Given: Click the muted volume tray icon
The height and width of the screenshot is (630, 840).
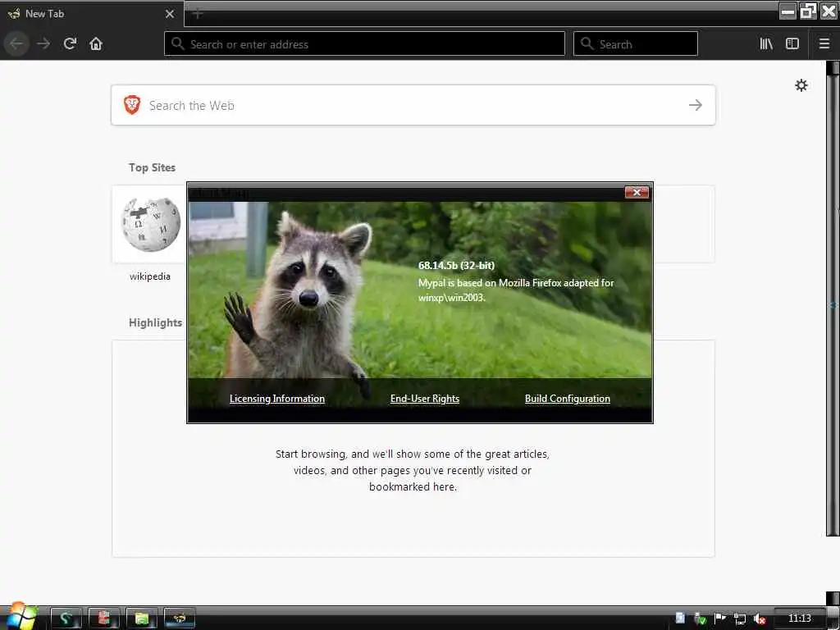Looking at the screenshot, I should 759,619.
